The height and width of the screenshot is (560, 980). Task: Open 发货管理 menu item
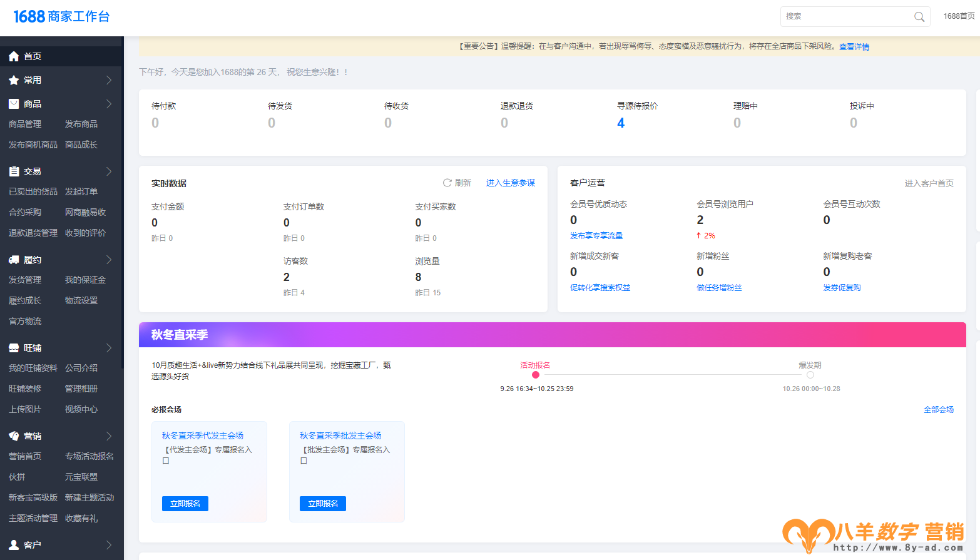[x=25, y=280]
